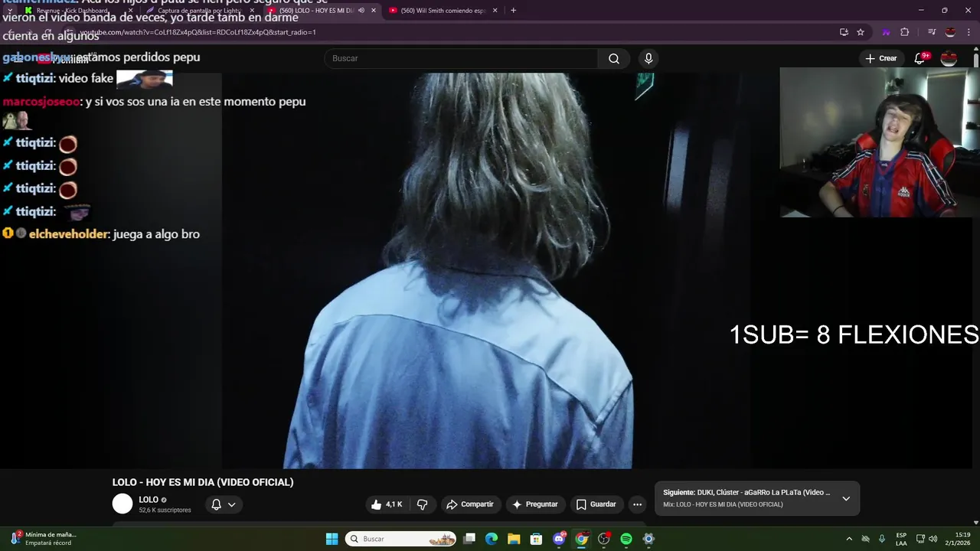Show hidden system tray icons chevron
Image resolution: width=980 pixels, height=551 pixels.
coord(849,539)
